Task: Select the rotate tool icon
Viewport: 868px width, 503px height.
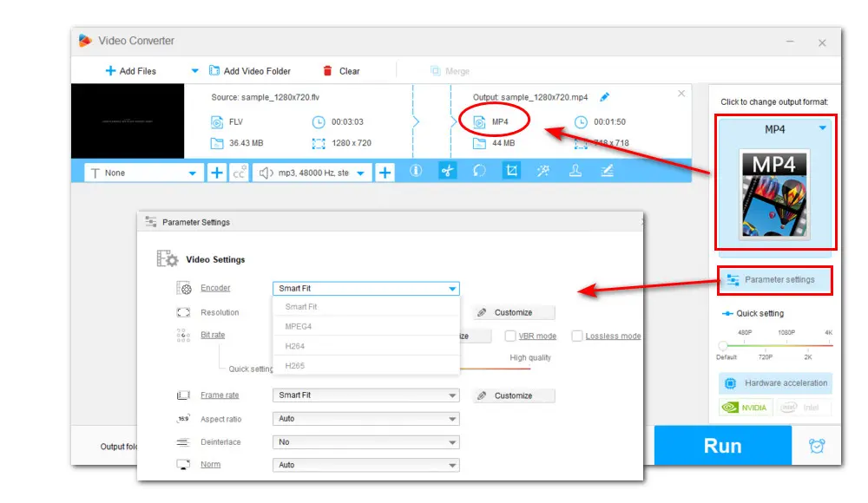Action: [x=479, y=171]
